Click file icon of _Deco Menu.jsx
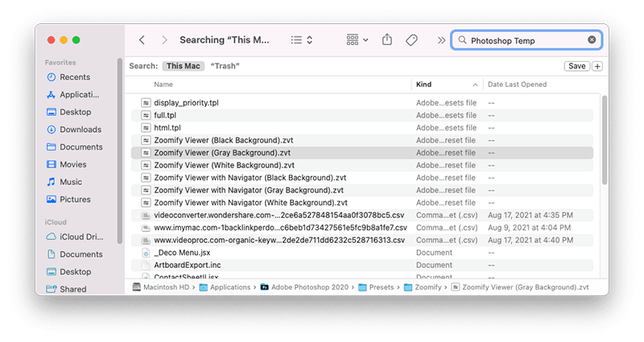The width and height of the screenshot is (644, 342). point(146,253)
